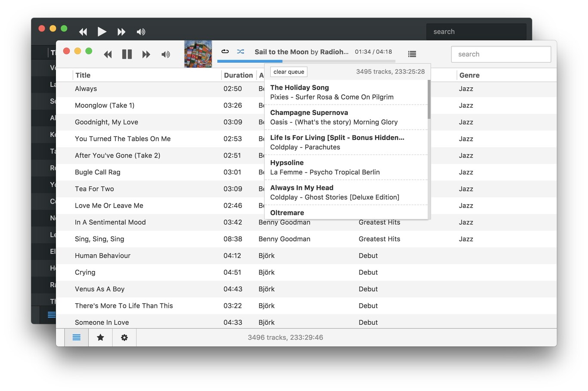Open the play queue list icon
Viewport: 588px width, 391px height.
(412, 54)
